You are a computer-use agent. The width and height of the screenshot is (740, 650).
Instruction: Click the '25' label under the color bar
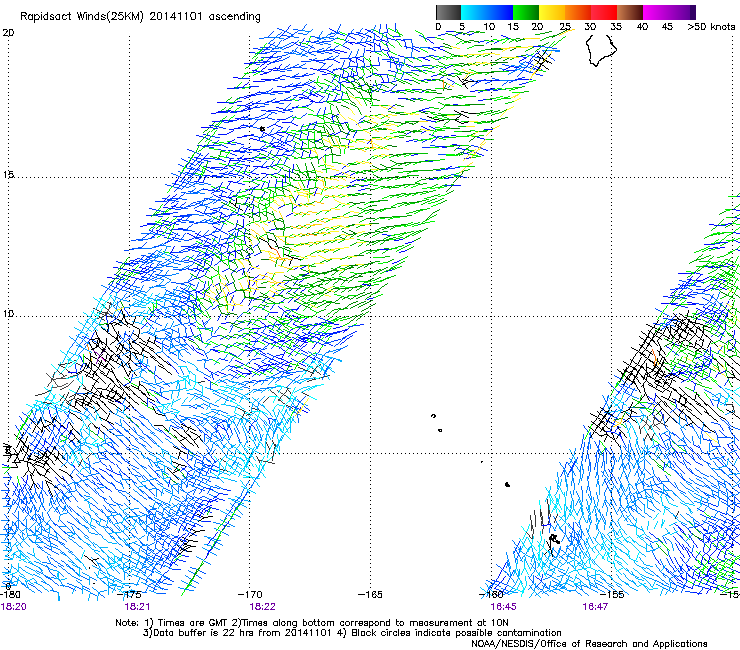pyautogui.click(x=565, y=27)
